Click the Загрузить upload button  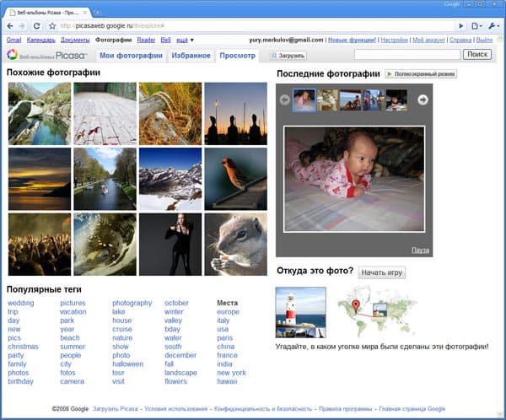pos(288,56)
